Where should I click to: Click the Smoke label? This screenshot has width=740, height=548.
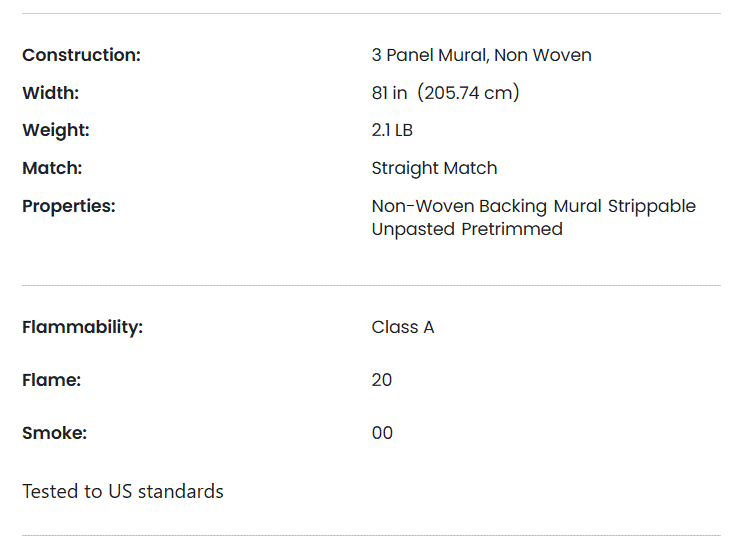tap(55, 433)
